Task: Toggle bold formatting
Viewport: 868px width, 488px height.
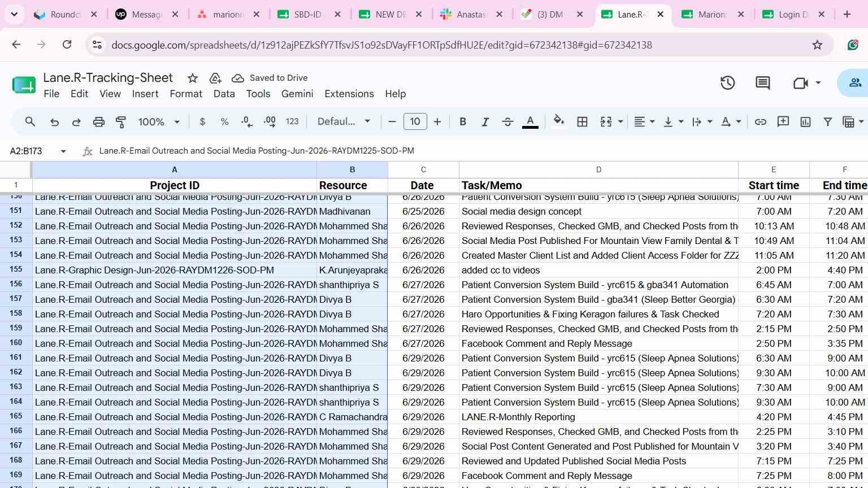Action: point(463,121)
